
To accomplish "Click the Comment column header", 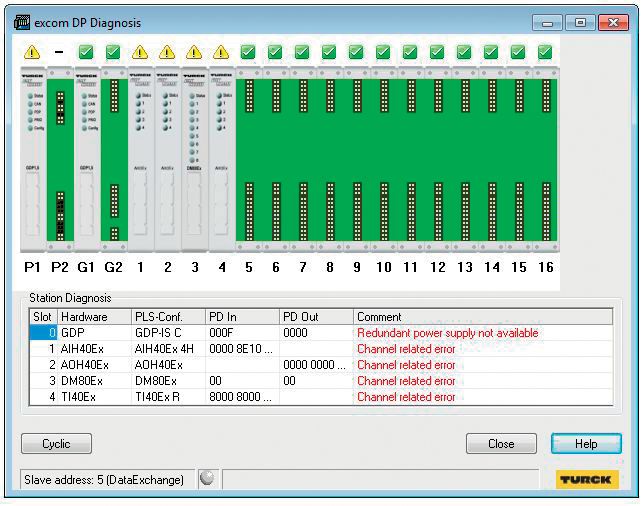I will pos(483,317).
